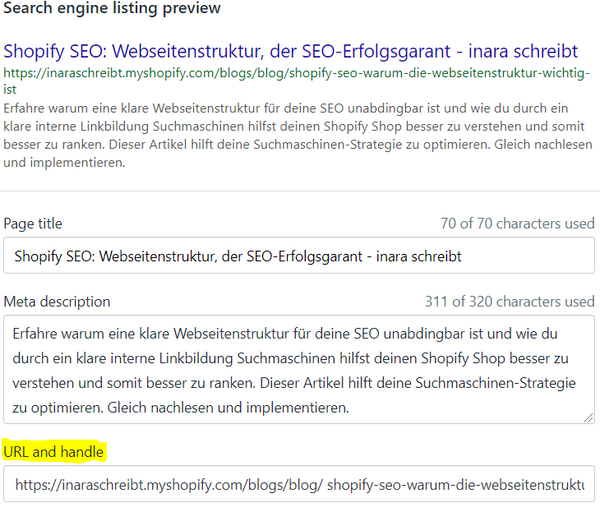Click inside the Meta description text area
Image resolution: width=600 pixels, height=512 pixels.
tap(299, 370)
